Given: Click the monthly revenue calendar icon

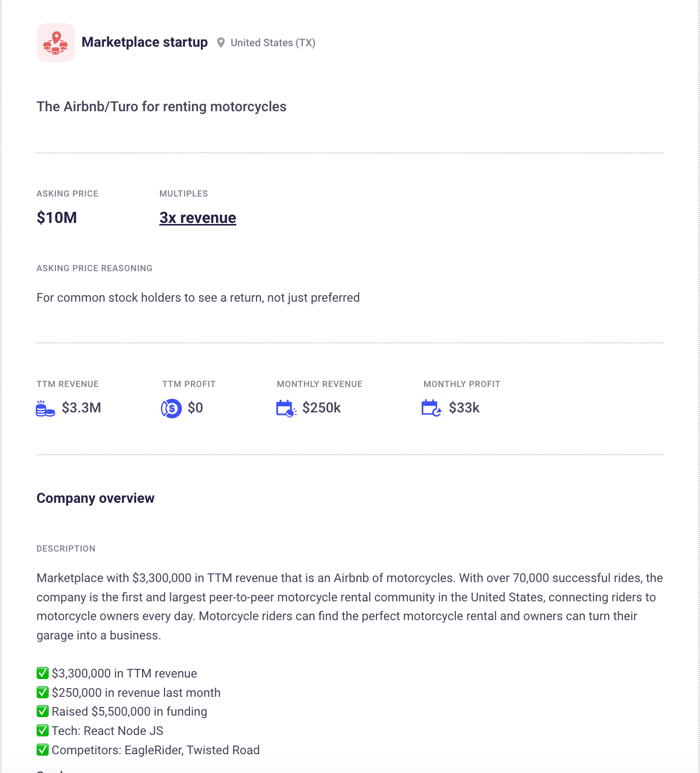Looking at the screenshot, I should (x=286, y=408).
